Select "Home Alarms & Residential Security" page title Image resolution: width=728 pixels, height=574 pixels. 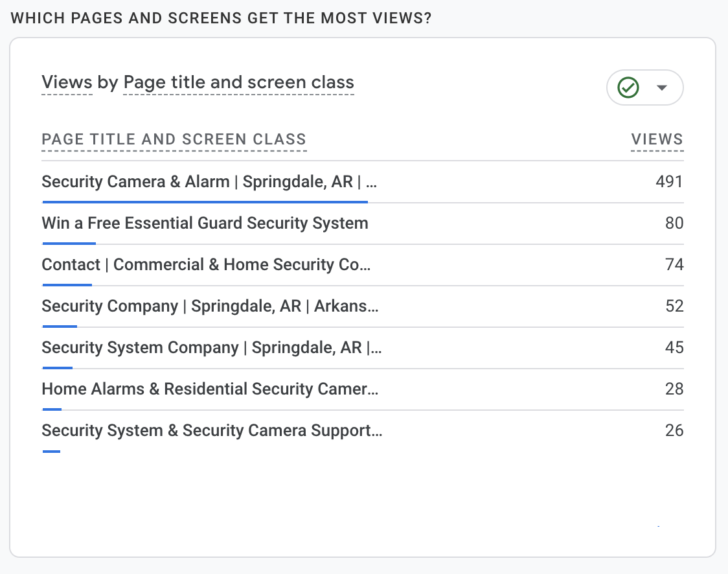(210, 389)
